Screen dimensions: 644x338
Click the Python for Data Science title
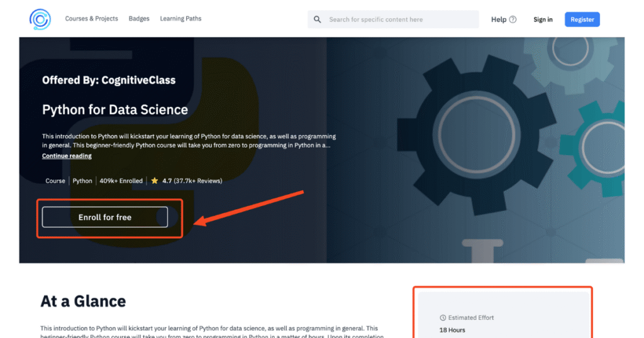tap(115, 110)
